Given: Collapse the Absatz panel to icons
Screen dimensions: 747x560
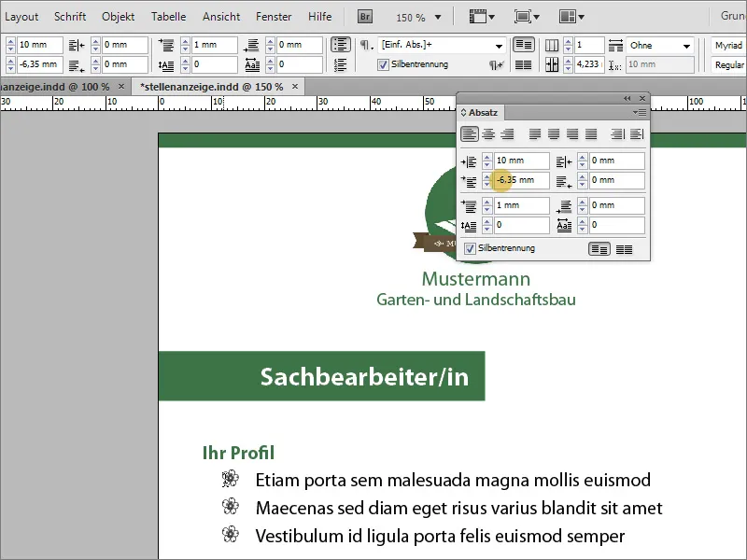Looking at the screenshot, I should coord(627,98).
